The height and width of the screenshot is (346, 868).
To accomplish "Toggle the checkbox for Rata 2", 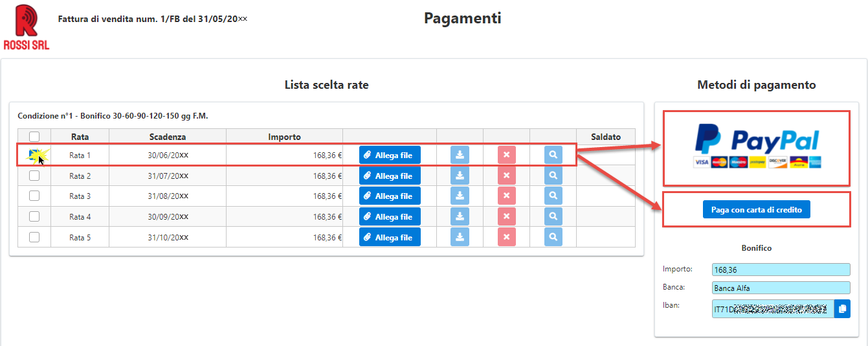I will 34,176.
